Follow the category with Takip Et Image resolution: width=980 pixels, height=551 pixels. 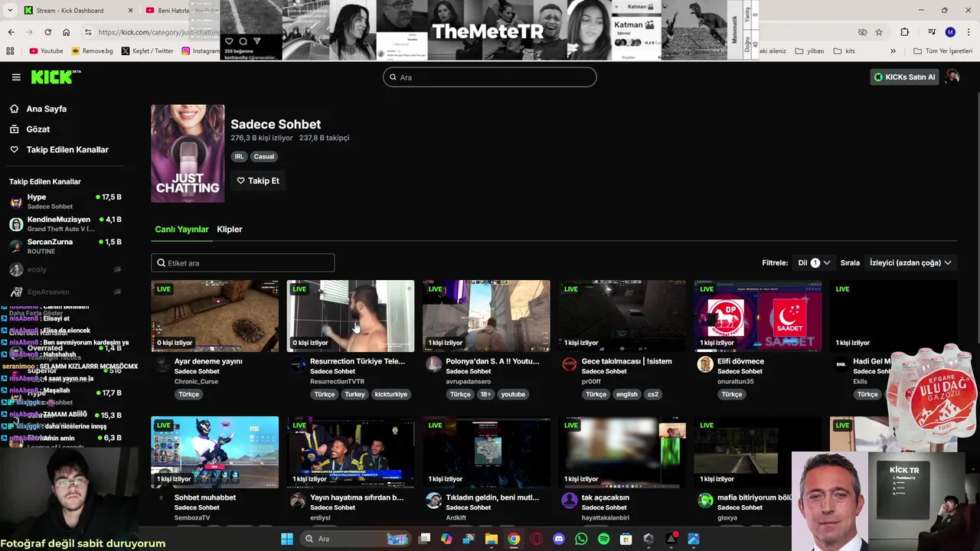[258, 181]
